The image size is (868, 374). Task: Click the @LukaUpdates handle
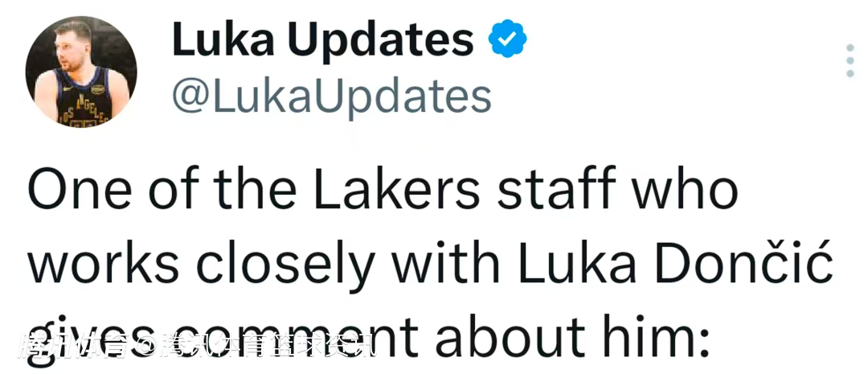coord(331,97)
